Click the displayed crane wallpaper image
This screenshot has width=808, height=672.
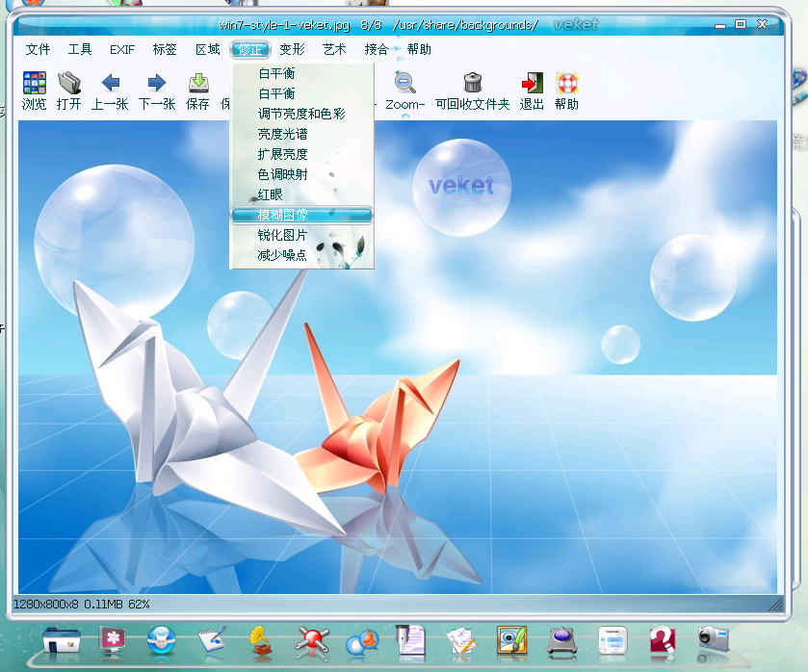[398, 356]
